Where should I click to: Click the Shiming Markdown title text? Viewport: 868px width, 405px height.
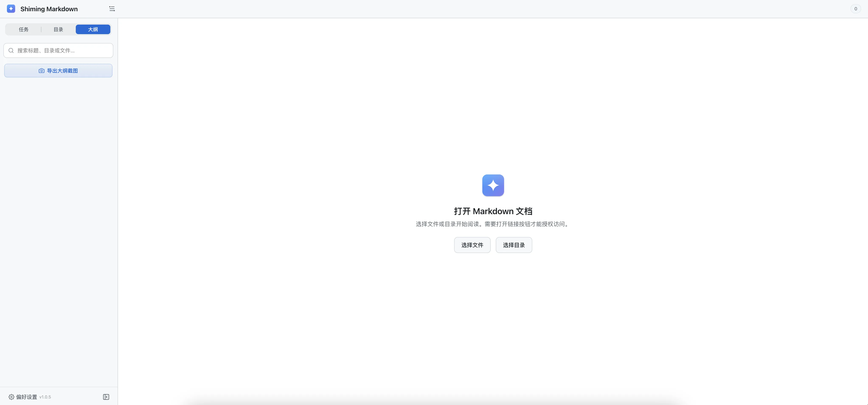[49, 9]
